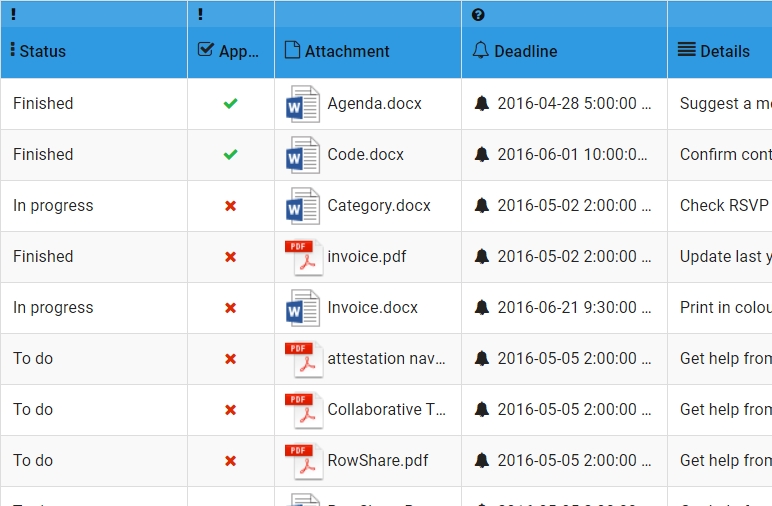Toggle green checkmark in Code.docx row

(x=230, y=155)
